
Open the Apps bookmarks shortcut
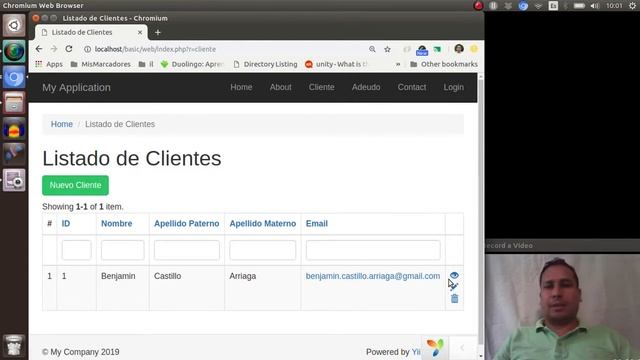click(x=49, y=64)
